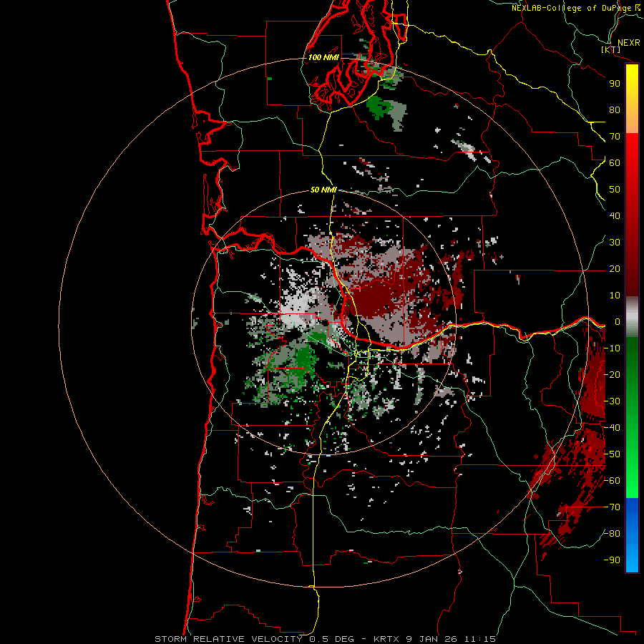This screenshot has height=644, width=644.
Task: Pick the blue bottom segment of the scale
Action: point(632,535)
